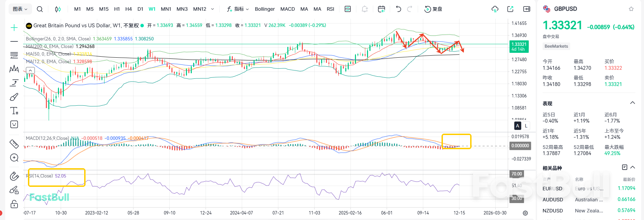Collapse the 表现 performance section
Screen dimensions: 644x220
(633, 103)
